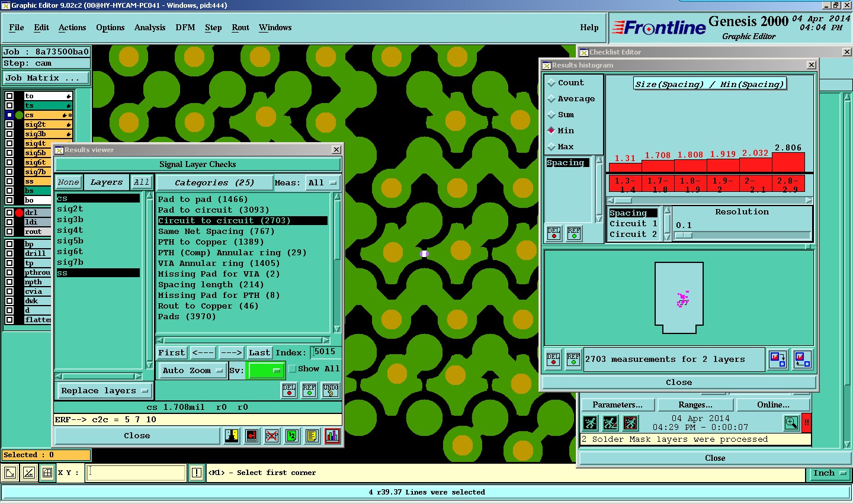The height and width of the screenshot is (504, 853).
Task: Click the Online... button
Action: click(773, 405)
